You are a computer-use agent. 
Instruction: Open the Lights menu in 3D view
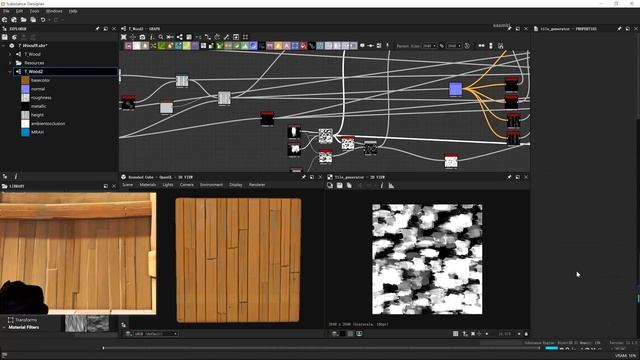[x=168, y=185]
